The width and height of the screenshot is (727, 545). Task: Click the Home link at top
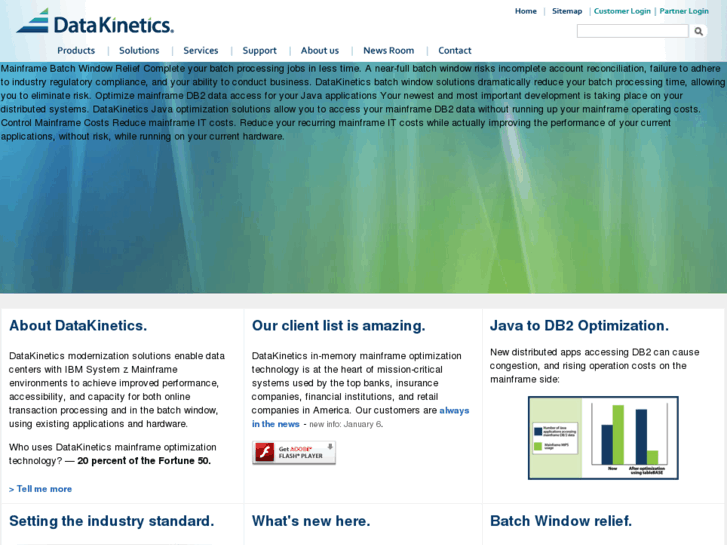click(526, 11)
